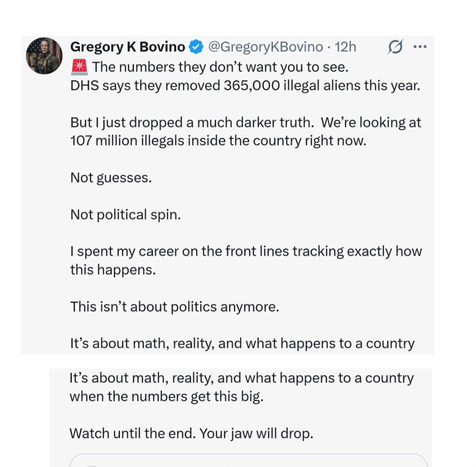Viewport: 476px width, 467px height.
Task: Click the 'this happens.' line
Action: click(113, 270)
